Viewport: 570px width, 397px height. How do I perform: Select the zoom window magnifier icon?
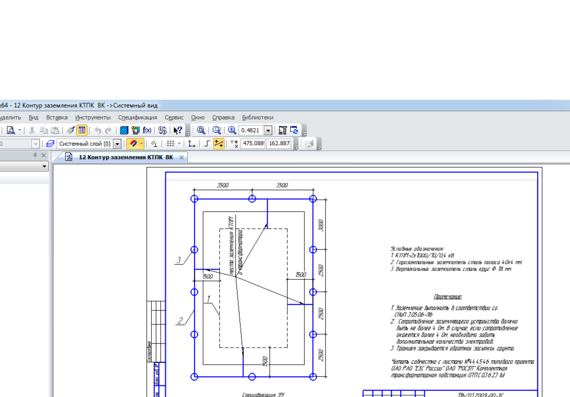[x=201, y=130]
